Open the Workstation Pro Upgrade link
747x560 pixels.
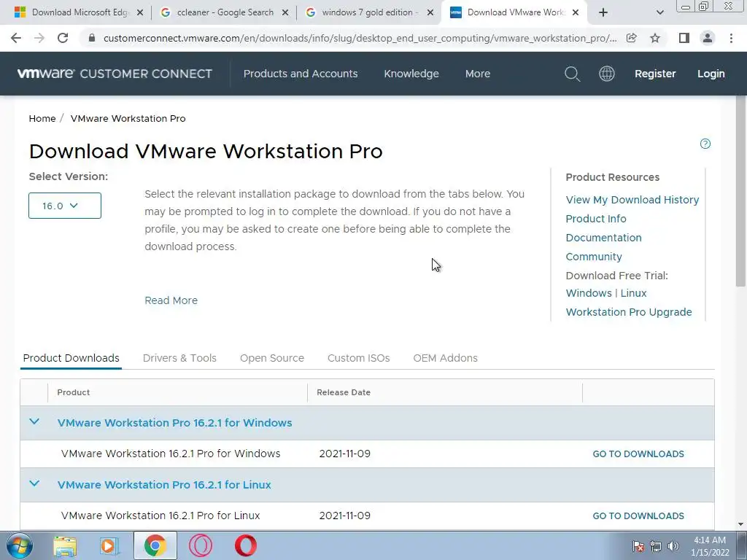tap(629, 312)
